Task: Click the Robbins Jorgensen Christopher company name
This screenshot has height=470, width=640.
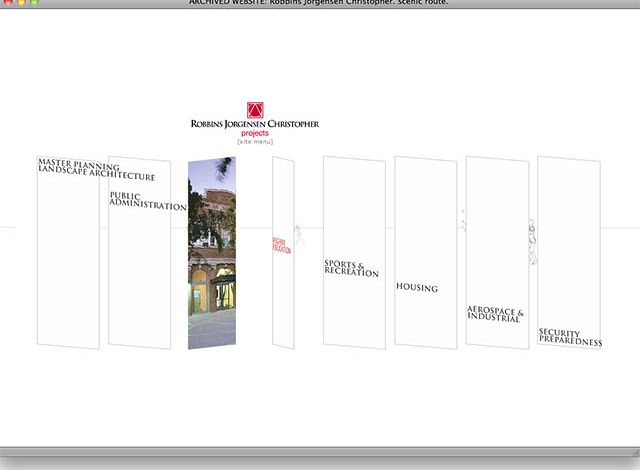Action: pyautogui.click(x=255, y=124)
